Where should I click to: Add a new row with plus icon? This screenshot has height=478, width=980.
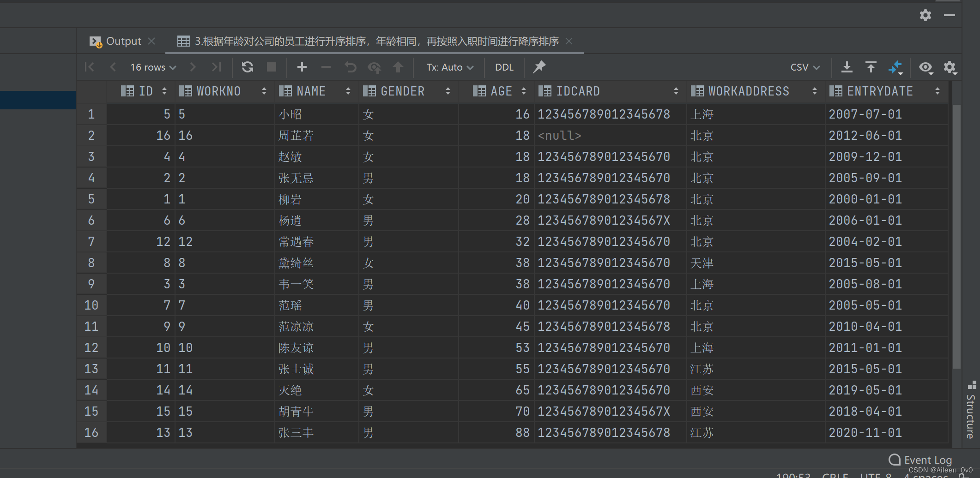coord(302,67)
